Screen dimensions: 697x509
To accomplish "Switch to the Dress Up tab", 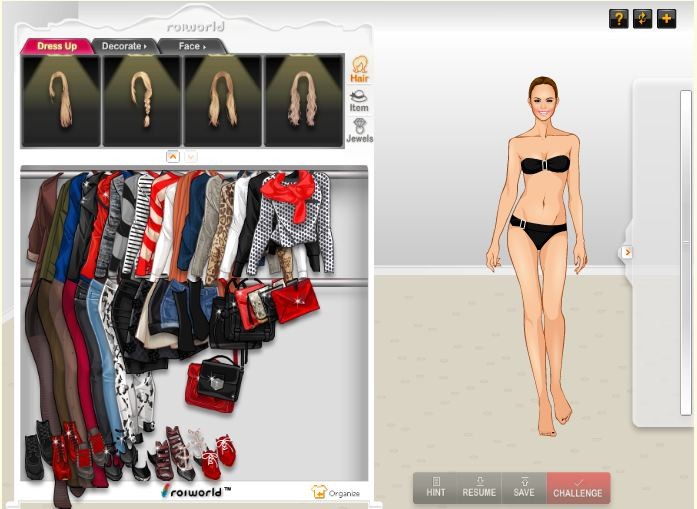I will [x=56, y=46].
